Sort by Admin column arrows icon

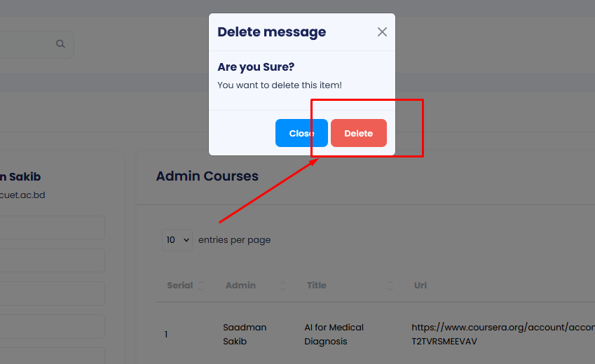[283, 286]
